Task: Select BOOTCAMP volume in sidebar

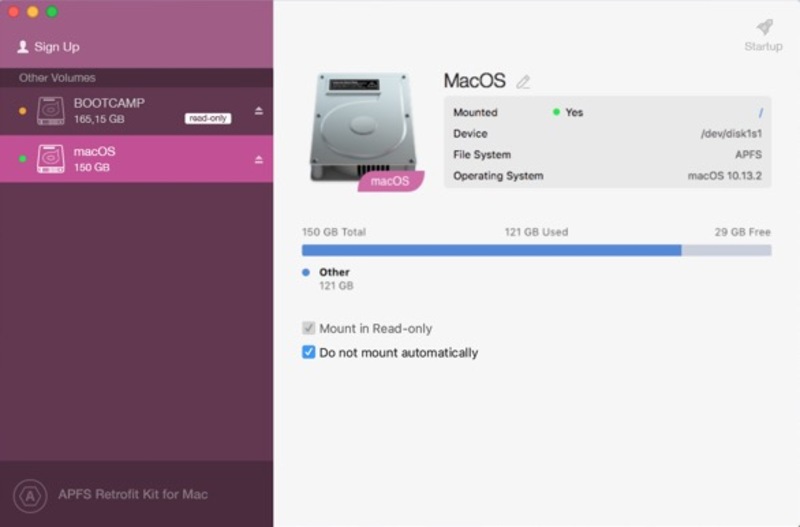Action: (136, 111)
